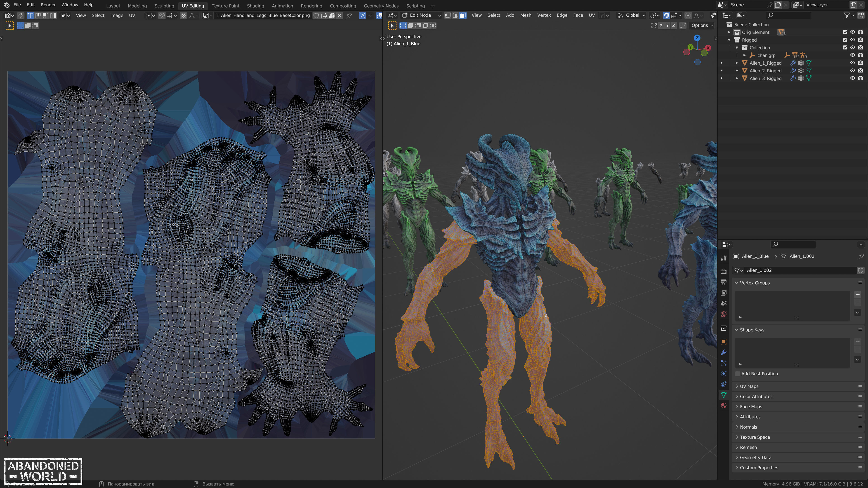Open the Particles properties tab
Viewport: 868px width, 488px height.
click(723, 363)
